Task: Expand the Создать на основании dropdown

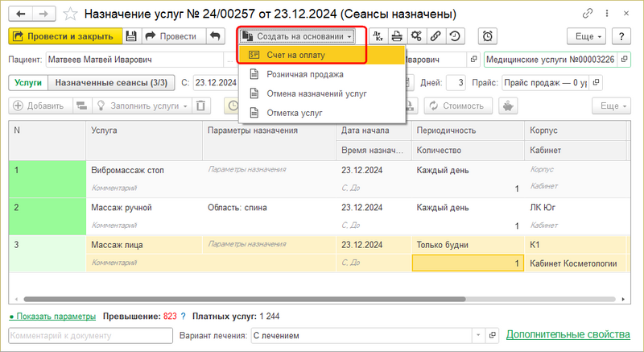Action: point(298,36)
